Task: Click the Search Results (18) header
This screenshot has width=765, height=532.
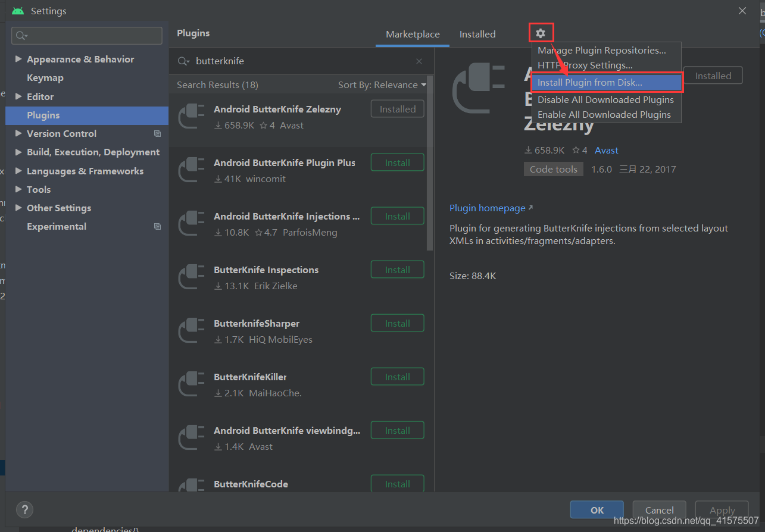Action: [x=217, y=85]
